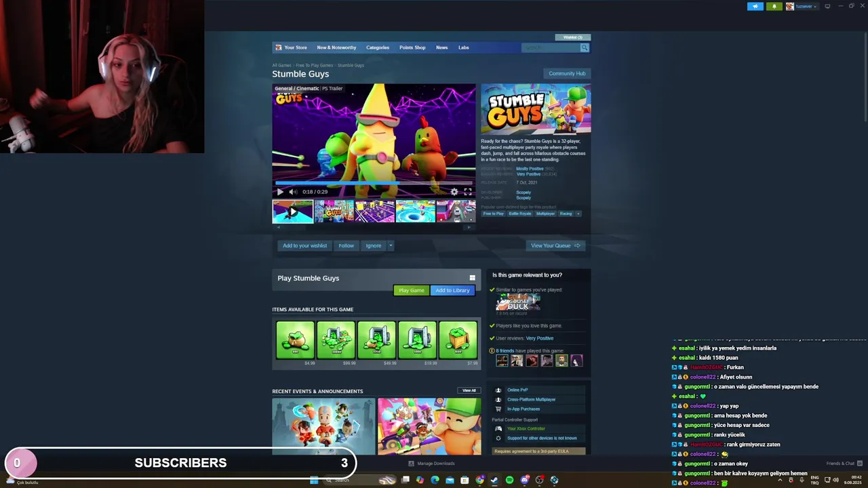Open the Windows Start menu
This screenshot has height=488, width=868.
[314, 480]
